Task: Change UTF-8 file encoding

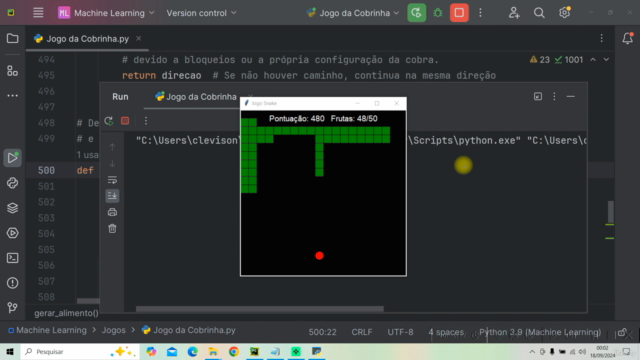Action: (x=400, y=332)
